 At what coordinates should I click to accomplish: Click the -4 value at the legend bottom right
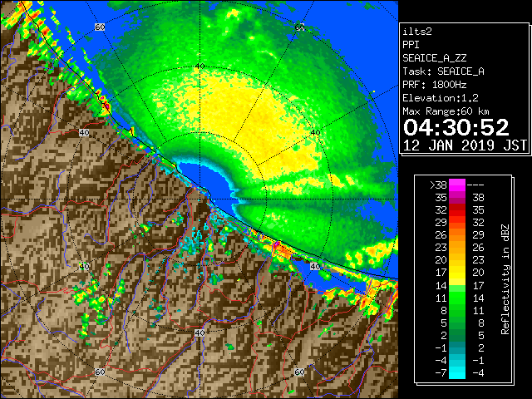click(x=478, y=373)
